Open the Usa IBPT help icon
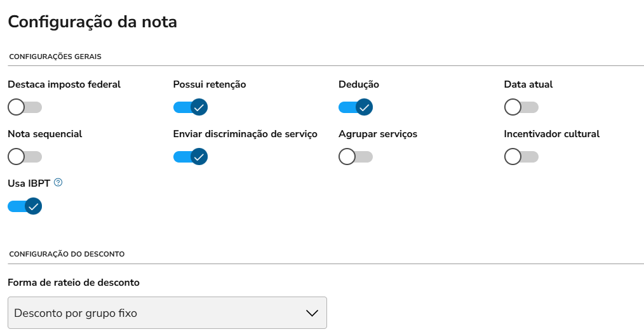Viewport: 644px width, 334px height. point(58,183)
